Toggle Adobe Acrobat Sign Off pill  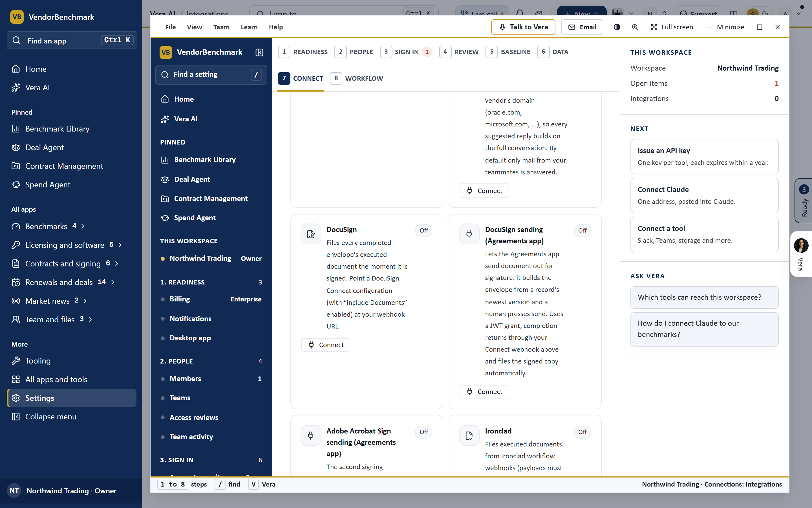[x=424, y=432]
